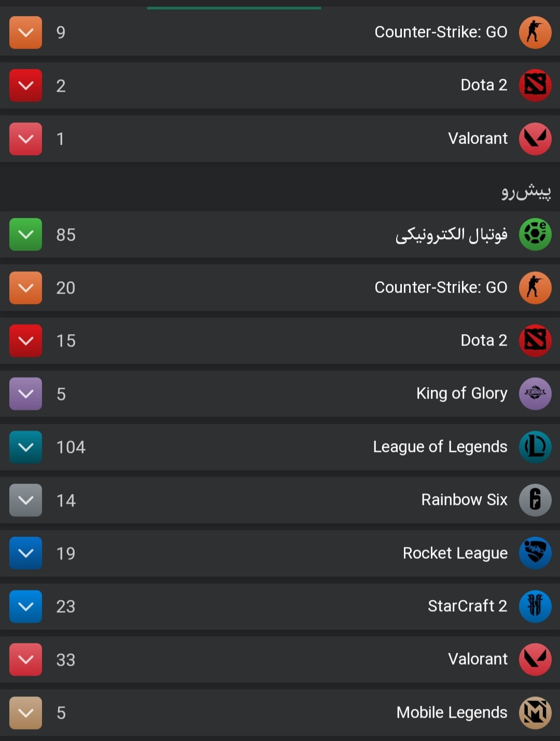The height and width of the screenshot is (741, 560).
Task: Tap the Rocket League logo icon
Action: tap(535, 553)
